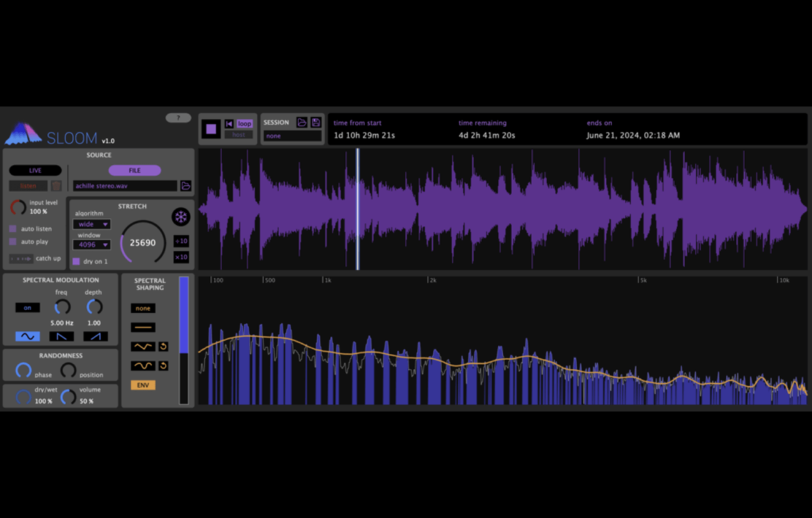Click the snowflake freeze icon
812x518 pixels.
tap(181, 217)
